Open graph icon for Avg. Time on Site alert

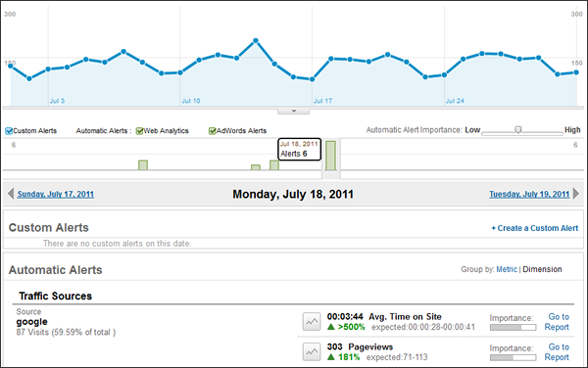tap(312, 322)
